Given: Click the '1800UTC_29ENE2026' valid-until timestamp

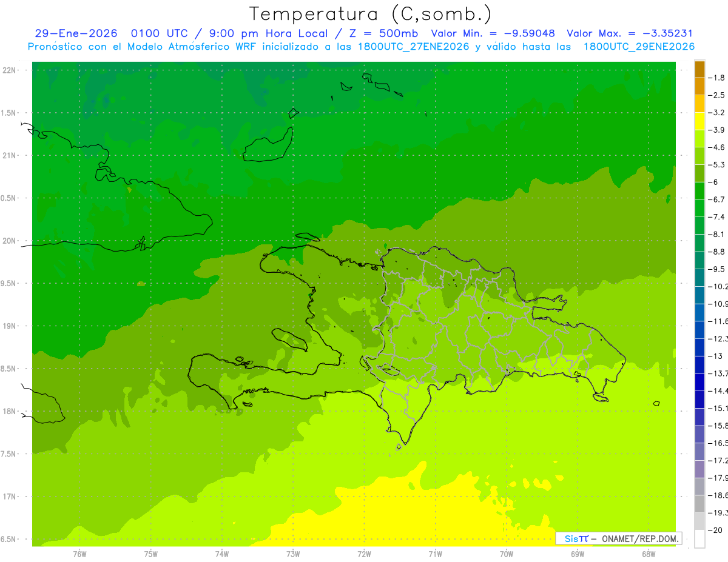Looking at the screenshot, I should click(x=638, y=47).
